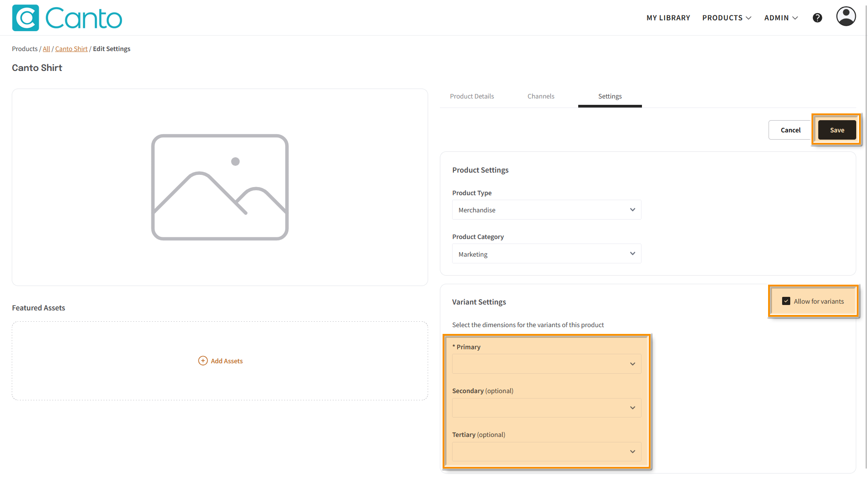Click the Cancel button

[x=790, y=130]
